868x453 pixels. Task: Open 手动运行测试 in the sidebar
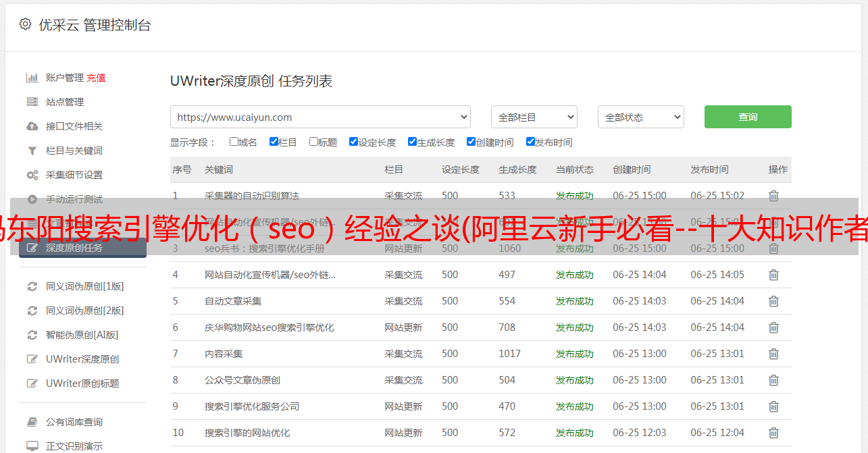tap(74, 199)
